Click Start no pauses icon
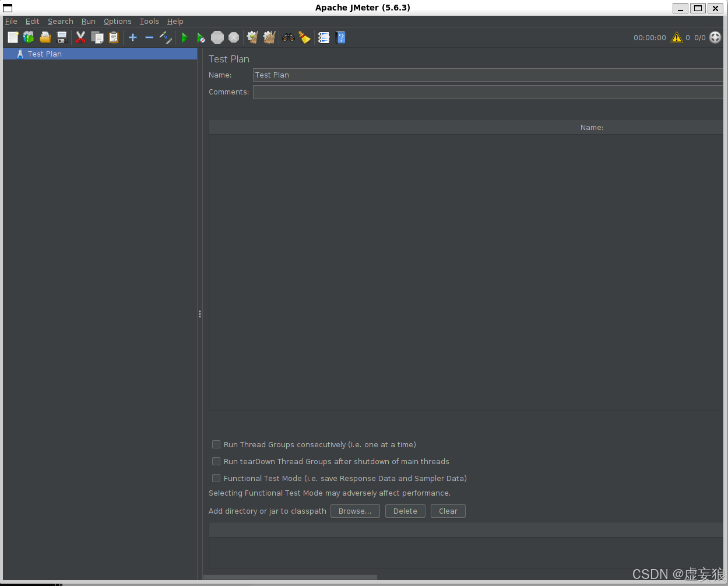Screen dimensions: 728x586 pos(201,37)
